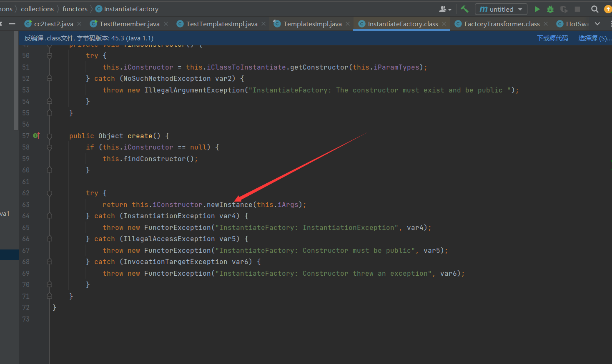Close the TemplatesImpl.java tab
The image size is (612, 364).
(348, 24)
